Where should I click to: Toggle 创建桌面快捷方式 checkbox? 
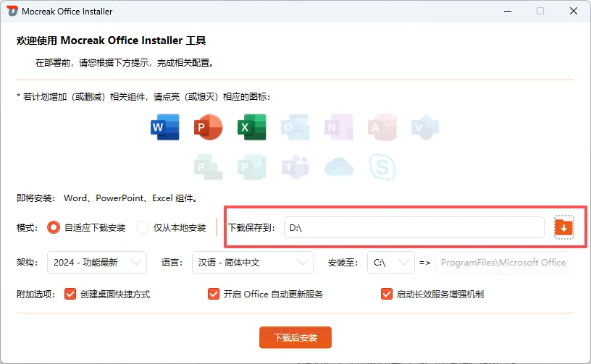(x=70, y=294)
